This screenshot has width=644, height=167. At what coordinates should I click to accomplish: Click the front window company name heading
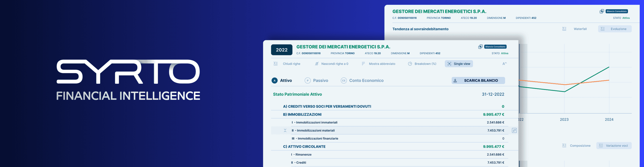click(343, 47)
